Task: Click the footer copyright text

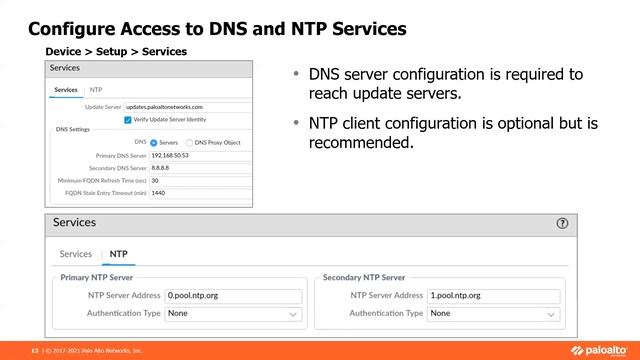Action: tap(93, 351)
